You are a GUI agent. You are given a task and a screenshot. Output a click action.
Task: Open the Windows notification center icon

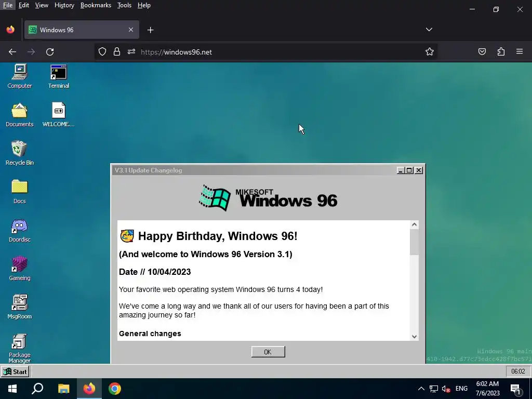516,389
